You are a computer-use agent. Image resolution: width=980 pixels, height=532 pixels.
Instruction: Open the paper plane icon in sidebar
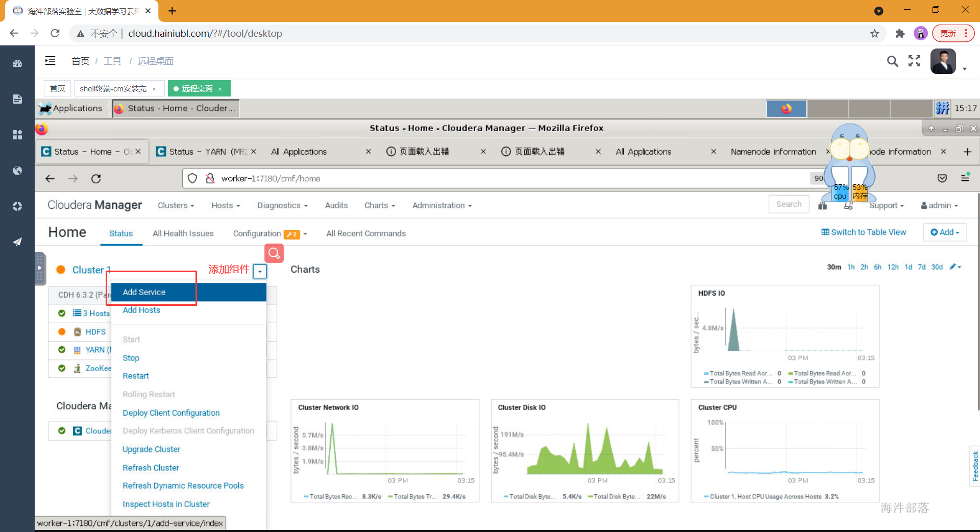tap(17, 241)
